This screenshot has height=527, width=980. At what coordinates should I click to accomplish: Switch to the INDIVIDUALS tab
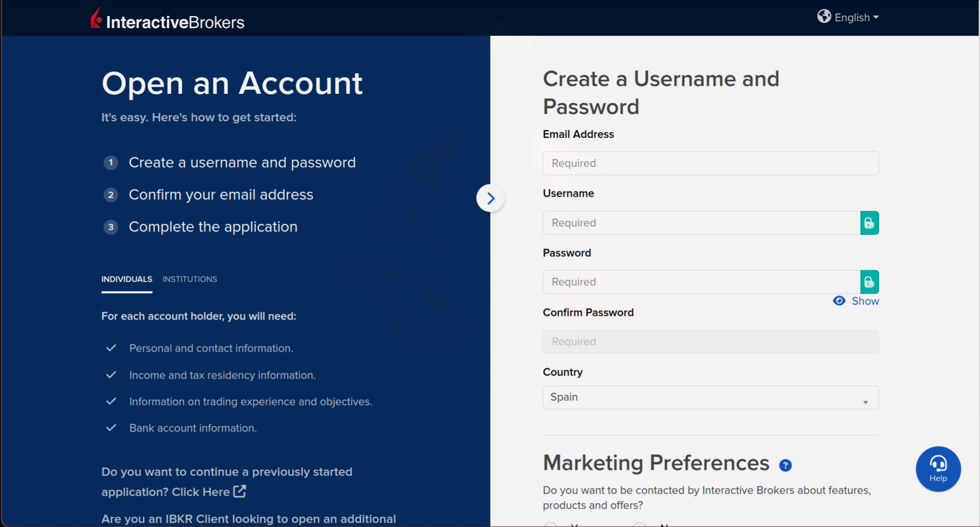pyautogui.click(x=127, y=279)
